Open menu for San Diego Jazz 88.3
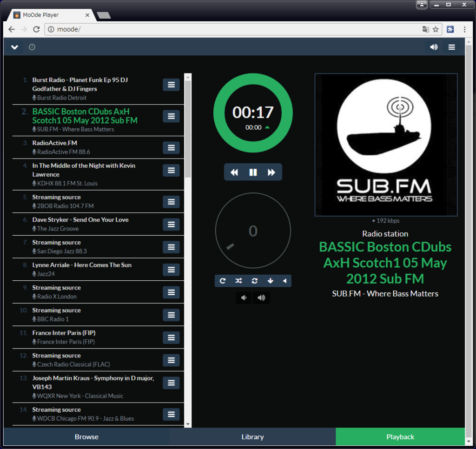Image resolution: width=476 pixels, height=449 pixels. coord(171,247)
